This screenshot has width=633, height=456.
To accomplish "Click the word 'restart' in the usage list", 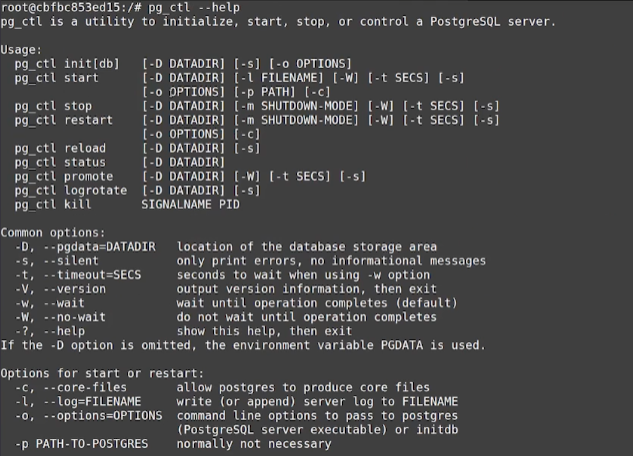I will coord(88,120).
